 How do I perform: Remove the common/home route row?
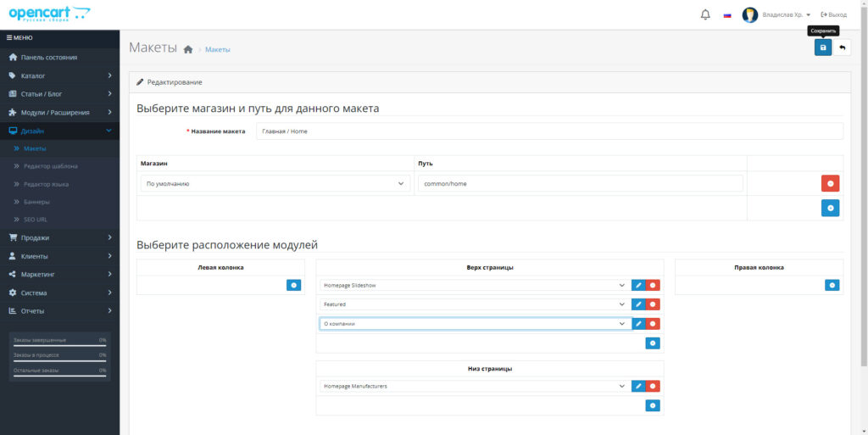click(x=830, y=183)
